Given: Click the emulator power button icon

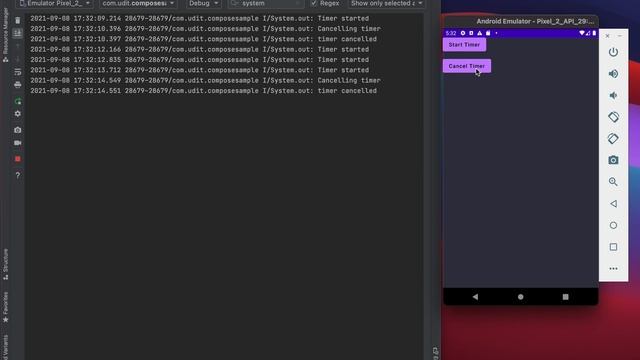Looking at the screenshot, I should click(613, 52).
